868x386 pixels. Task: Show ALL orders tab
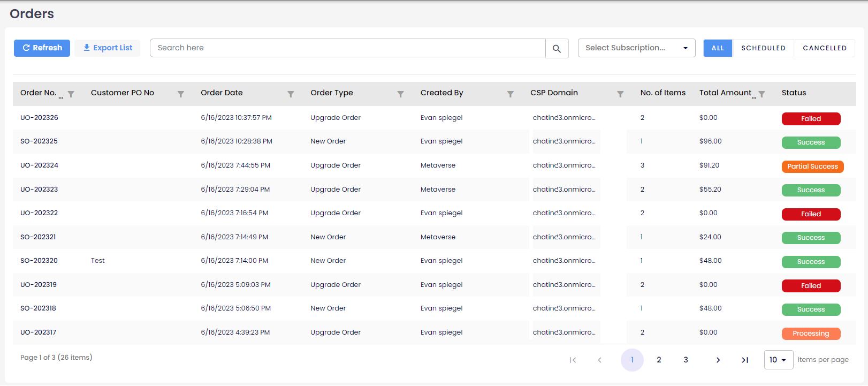718,48
